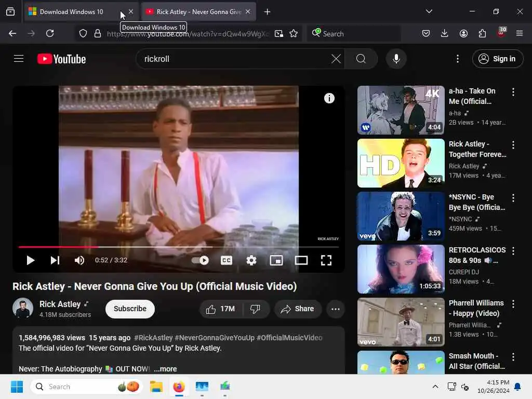The height and width of the screenshot is (399, 532).
Task: Open Windows Start menu
Action: [17, 387]
